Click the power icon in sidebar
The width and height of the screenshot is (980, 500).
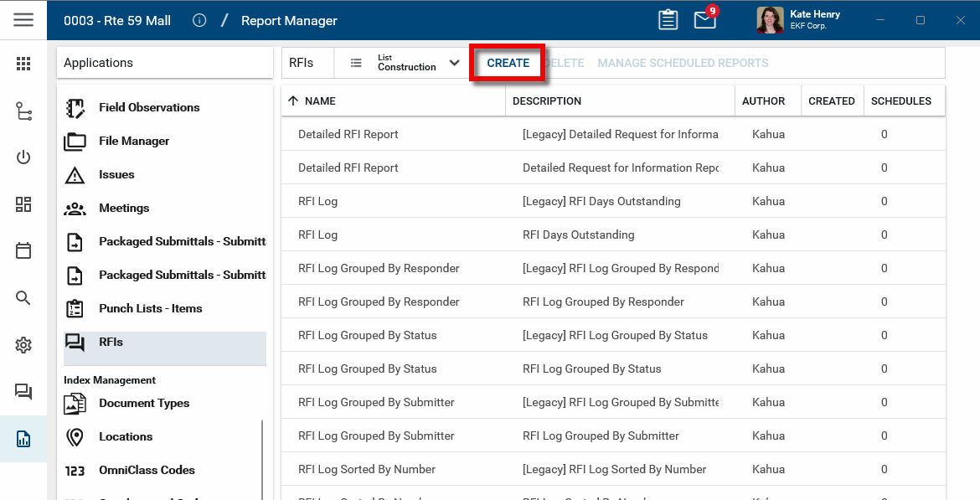tap(23, 157)
